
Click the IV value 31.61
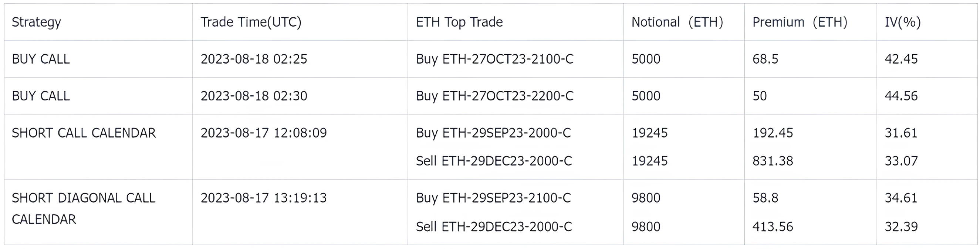901,133
